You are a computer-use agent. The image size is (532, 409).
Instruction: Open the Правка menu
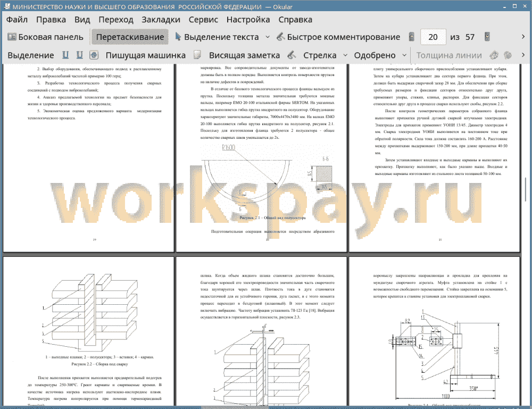(x=51, y=20)
